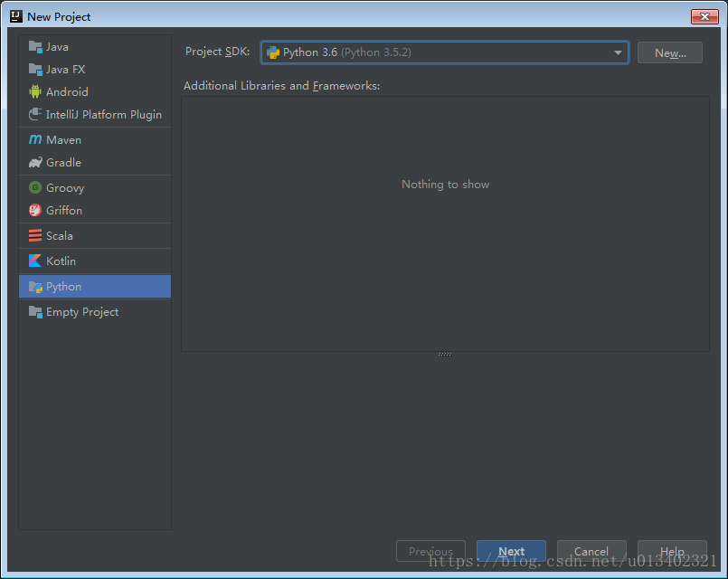This screenshot has width=728, height=579.
Task: Click the Next button
Action: click(x=511, y=551)
